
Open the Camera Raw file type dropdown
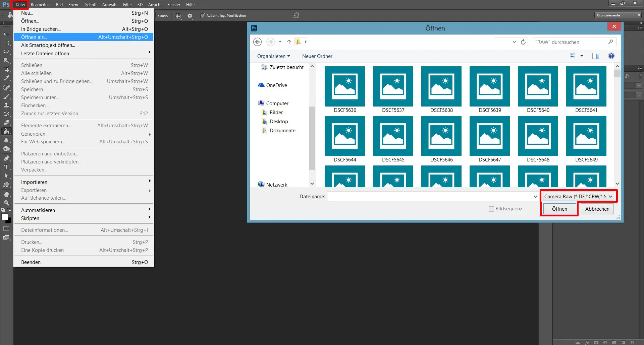pos(578,197)
